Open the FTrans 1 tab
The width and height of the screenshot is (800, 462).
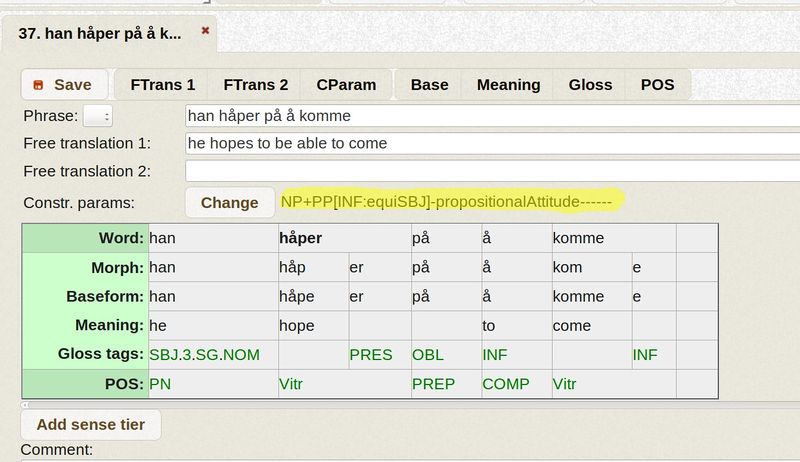160,85
